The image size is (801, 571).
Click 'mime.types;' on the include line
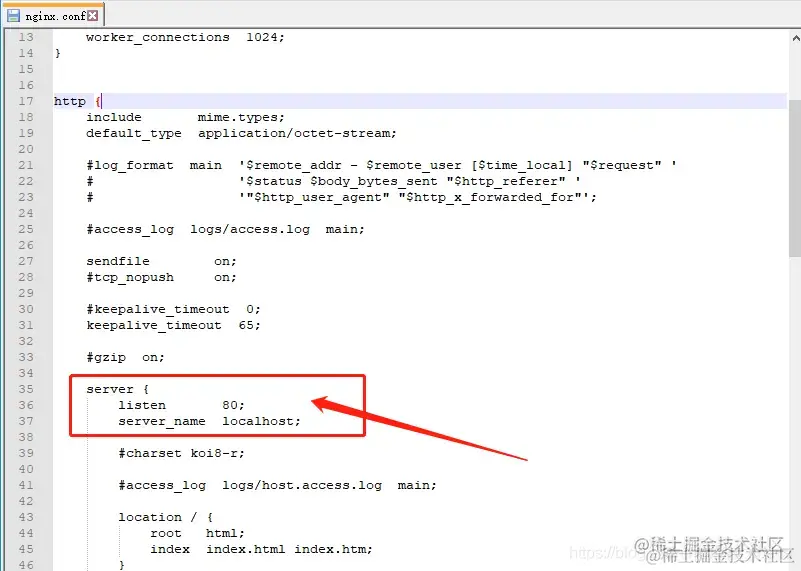241,117
